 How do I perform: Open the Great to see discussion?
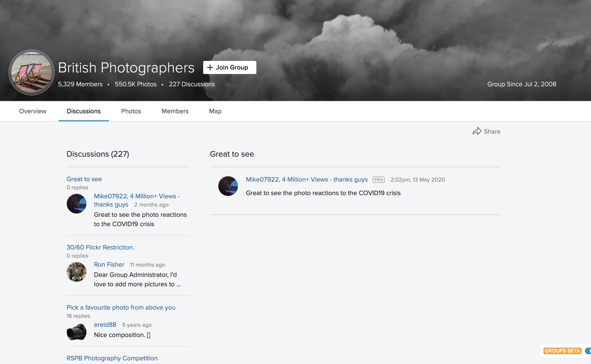(84, 179)
